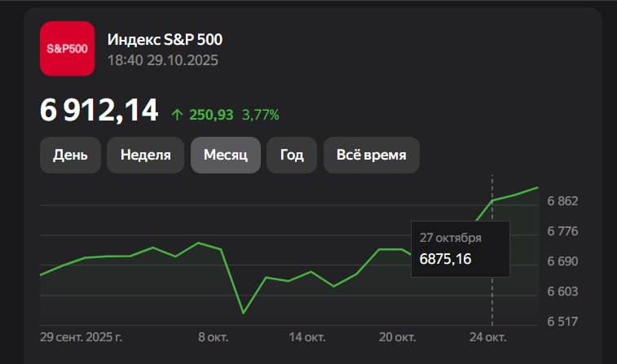
Task: Open the Индекс S&P 500 title
Action: (165, 39)
